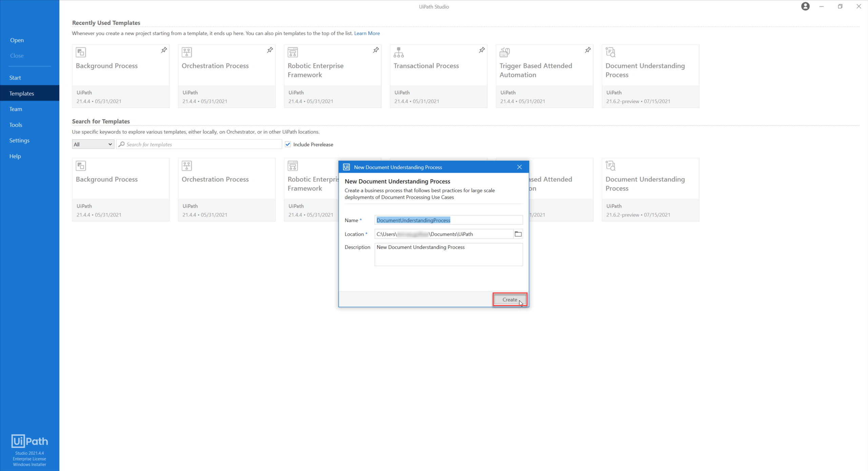The height and width of the screenshot is (471, 868).
Task: Click the 21.6.2-preview version text in Recently Used
Action: (623, 101)
